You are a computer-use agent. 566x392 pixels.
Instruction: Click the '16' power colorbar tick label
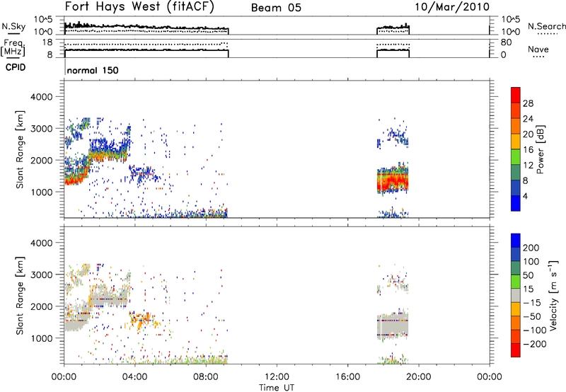(528, 150)
